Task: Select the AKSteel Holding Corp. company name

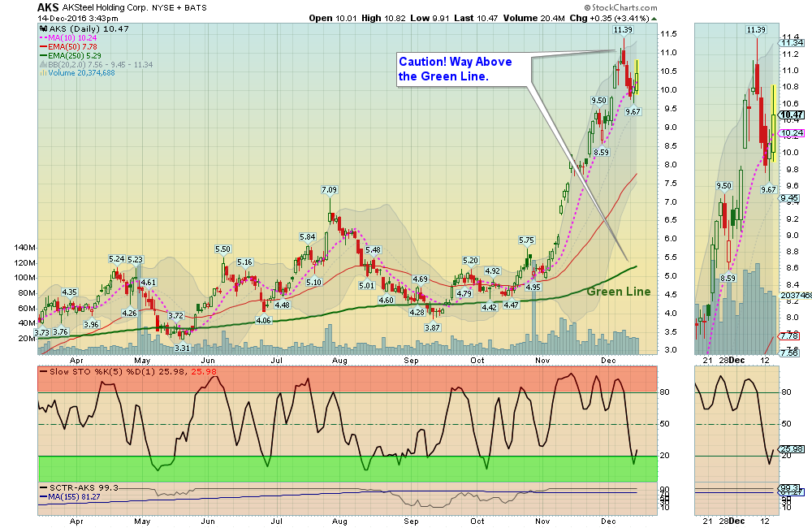Action: (x=105, y=8)
